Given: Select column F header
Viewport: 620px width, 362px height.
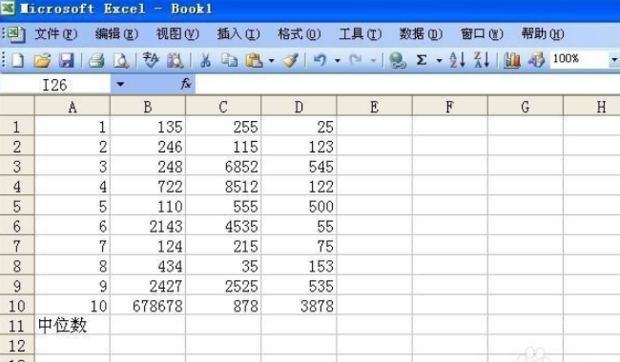Looking at the screenshot, I should point(450,107).
